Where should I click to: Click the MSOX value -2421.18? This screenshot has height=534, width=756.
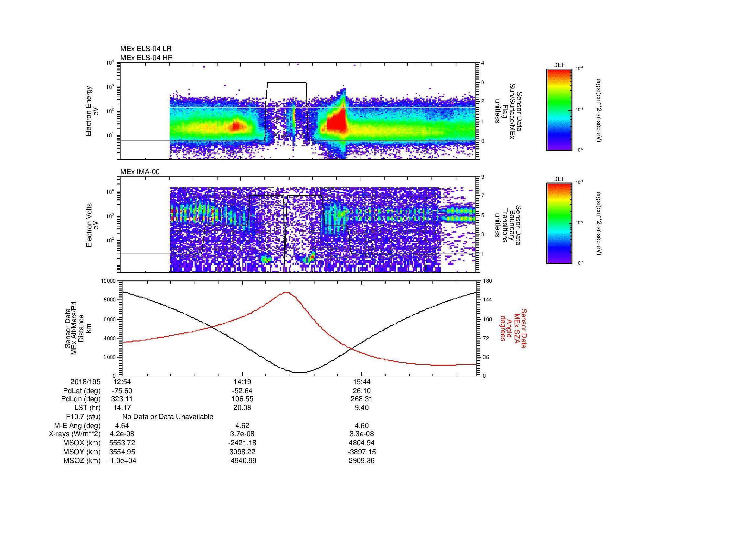tap(242, 443)
